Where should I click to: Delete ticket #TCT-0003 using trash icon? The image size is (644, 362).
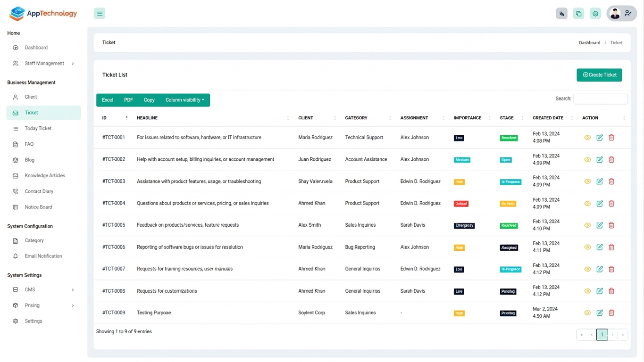click(611, 181)
